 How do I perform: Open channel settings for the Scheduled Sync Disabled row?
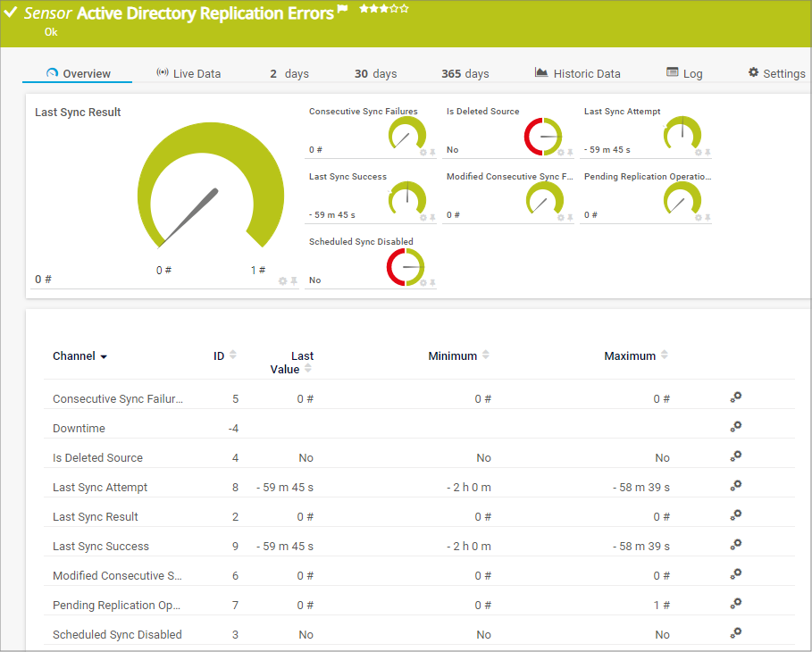pos(736,633)
